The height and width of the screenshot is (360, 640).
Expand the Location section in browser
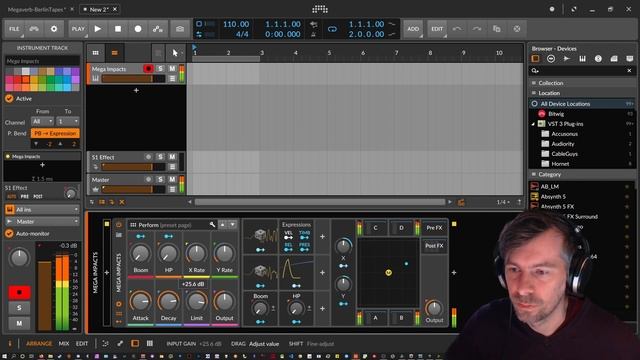[582, 93]
